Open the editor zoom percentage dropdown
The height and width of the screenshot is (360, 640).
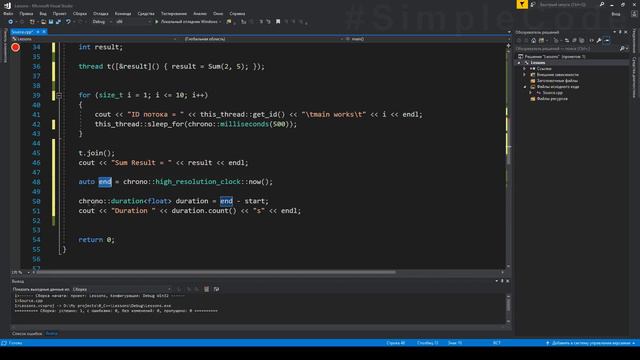[x=29, y=272]
